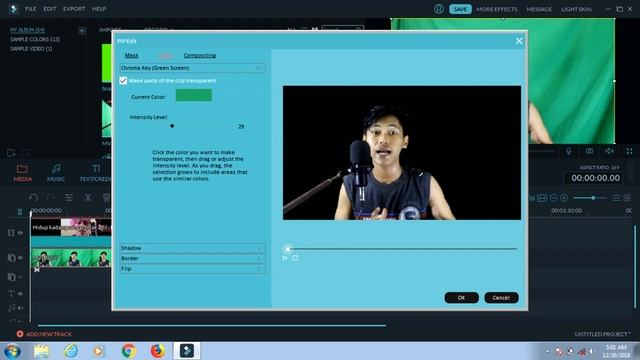This screenshot has width=640, height=360.
Task: Play the PIP Edit preview
Action: coord(285,258)
